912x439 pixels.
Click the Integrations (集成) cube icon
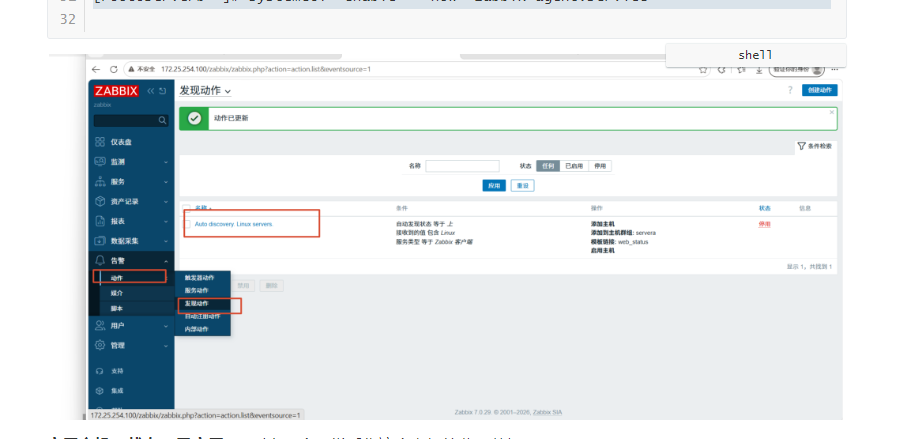click(99, 391)
